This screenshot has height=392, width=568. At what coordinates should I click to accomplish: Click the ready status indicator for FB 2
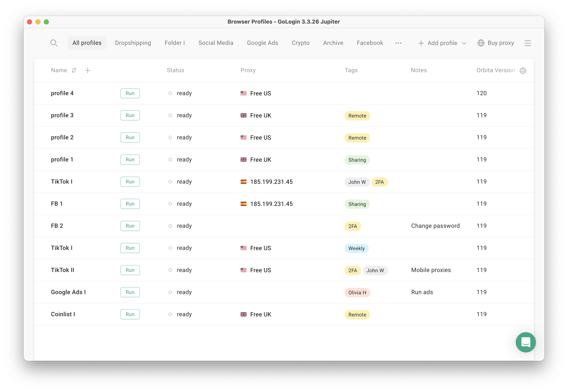coord(170,226)
